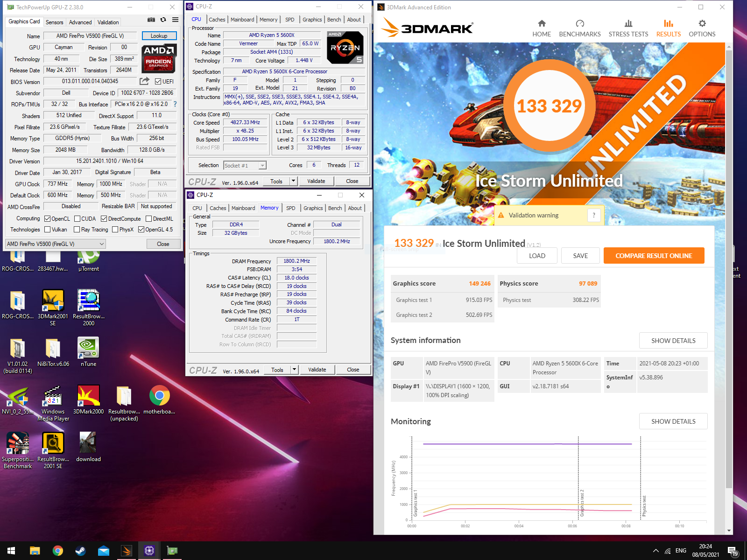Open 3DMark HOME section
This screenshot has height=560, width=747.
pos(542,28)
